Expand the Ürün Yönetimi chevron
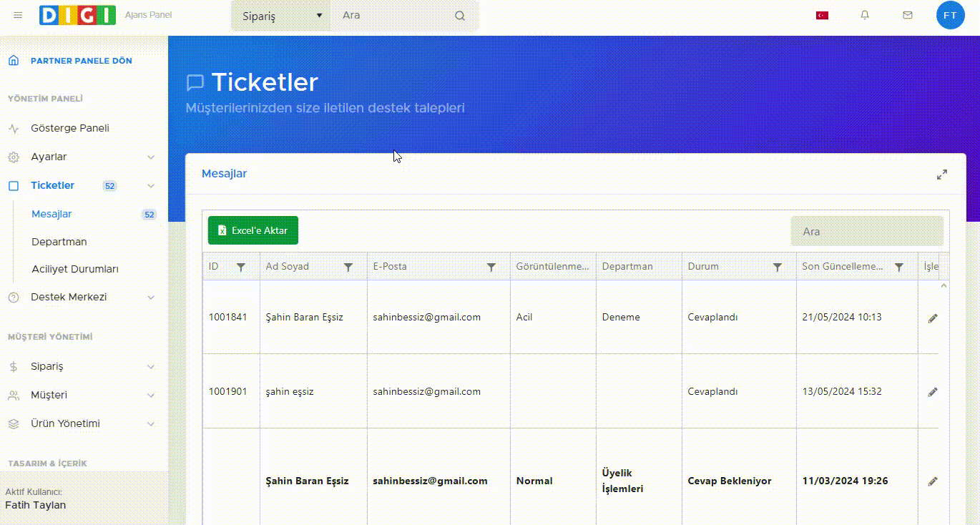Image resolution: width=980 pixels, height=525 pixels. [151, 424]
